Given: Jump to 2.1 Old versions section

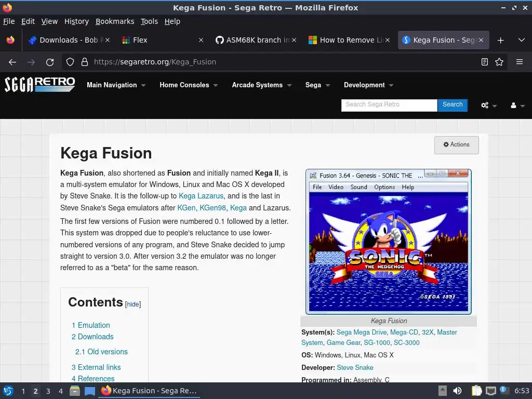Looking at the screenshot, I should 101,352.
